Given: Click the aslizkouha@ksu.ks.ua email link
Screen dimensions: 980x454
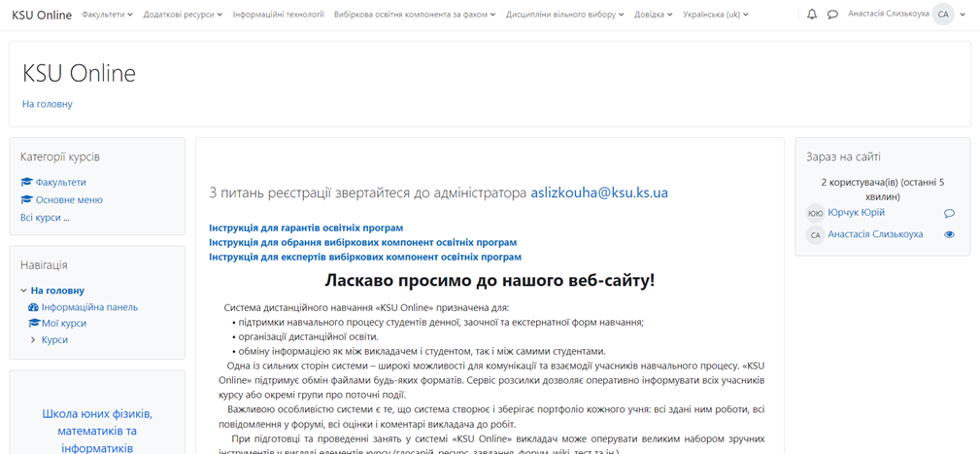Looking at the screenshot, I should (x=599, y=192).
